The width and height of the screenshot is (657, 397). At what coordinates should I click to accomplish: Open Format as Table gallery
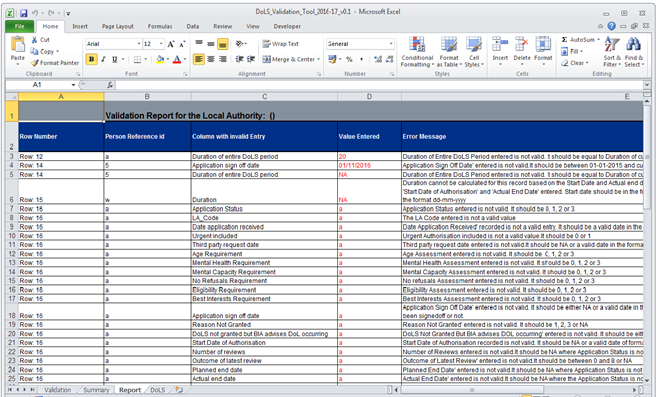(x=449, y=52)
